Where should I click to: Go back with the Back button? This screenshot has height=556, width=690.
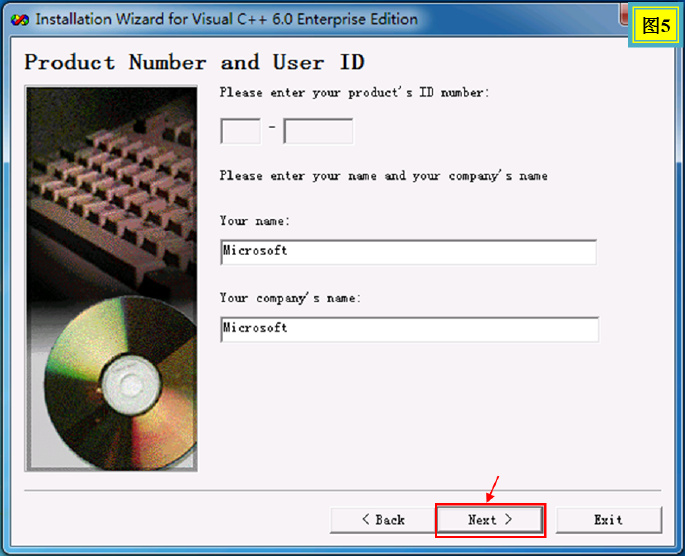pos(383,520)
